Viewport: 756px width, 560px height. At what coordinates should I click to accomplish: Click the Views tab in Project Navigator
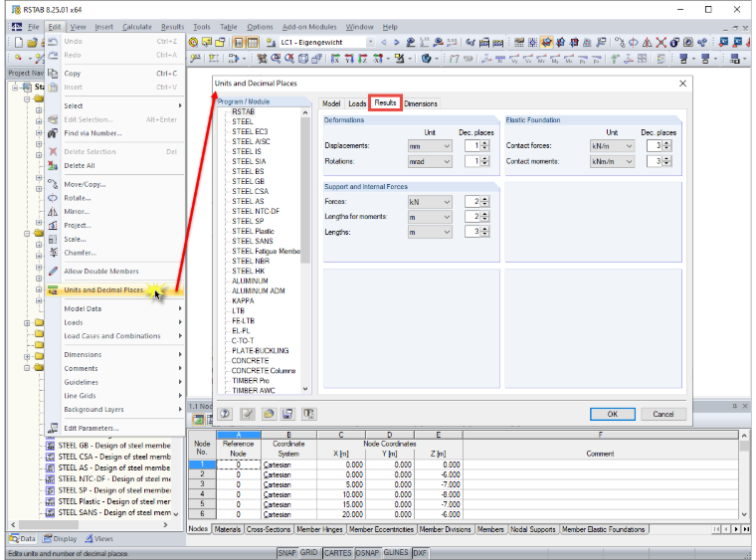click(x=98, y=538)
